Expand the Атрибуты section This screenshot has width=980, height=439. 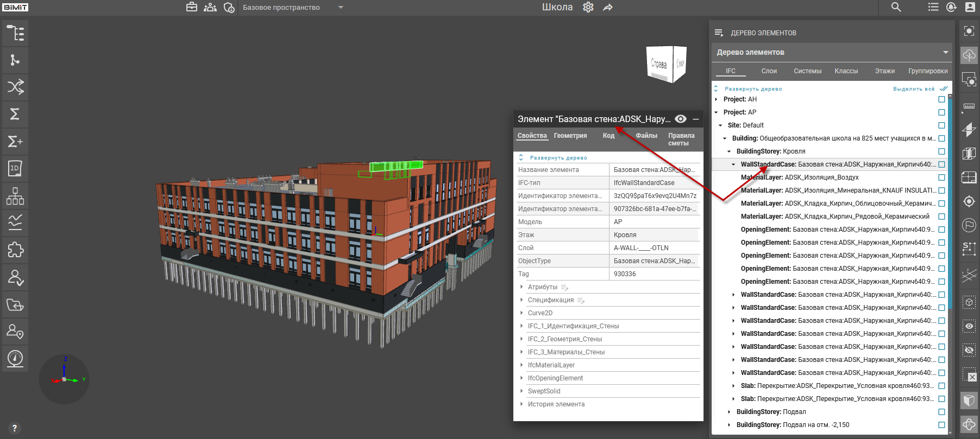point(542,287)
